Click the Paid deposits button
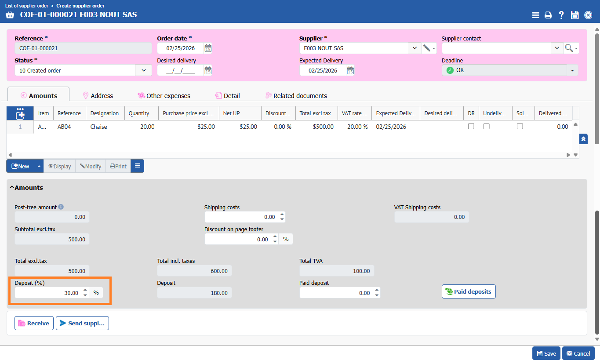 pos(469,291)
